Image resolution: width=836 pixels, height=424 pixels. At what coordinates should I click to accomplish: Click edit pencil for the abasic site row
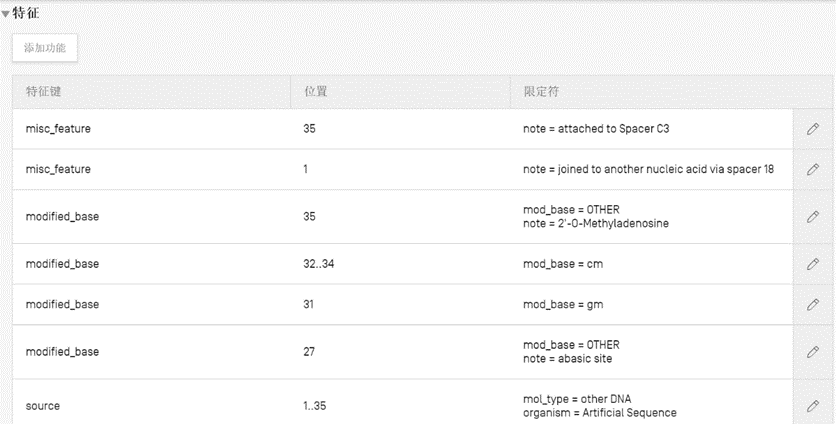[x=812, y=352]
